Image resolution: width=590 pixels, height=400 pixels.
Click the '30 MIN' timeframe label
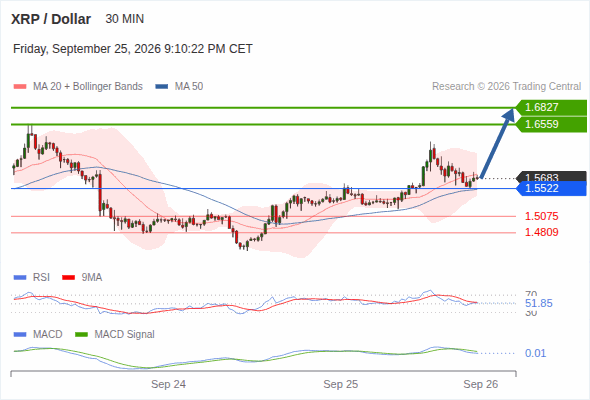click(x=125, y=19)
